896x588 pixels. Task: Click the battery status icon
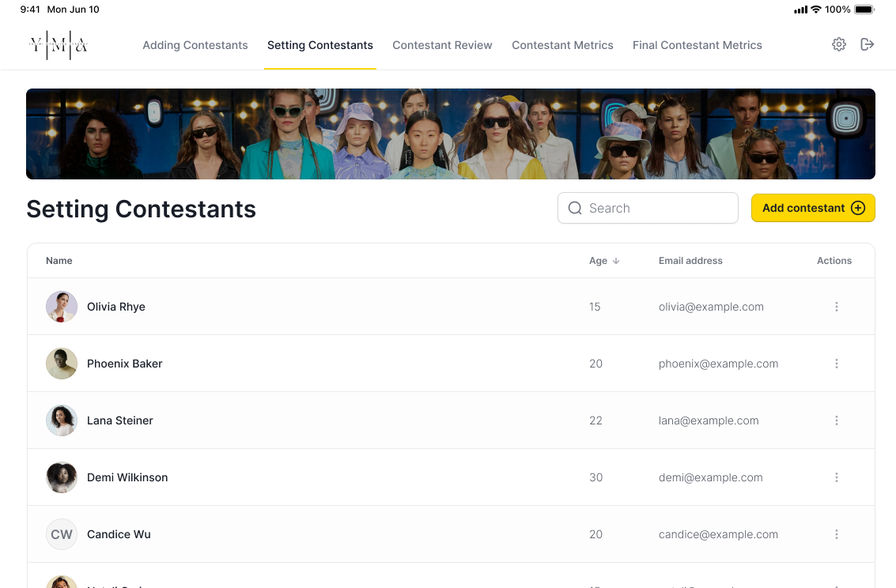[864, 9]
